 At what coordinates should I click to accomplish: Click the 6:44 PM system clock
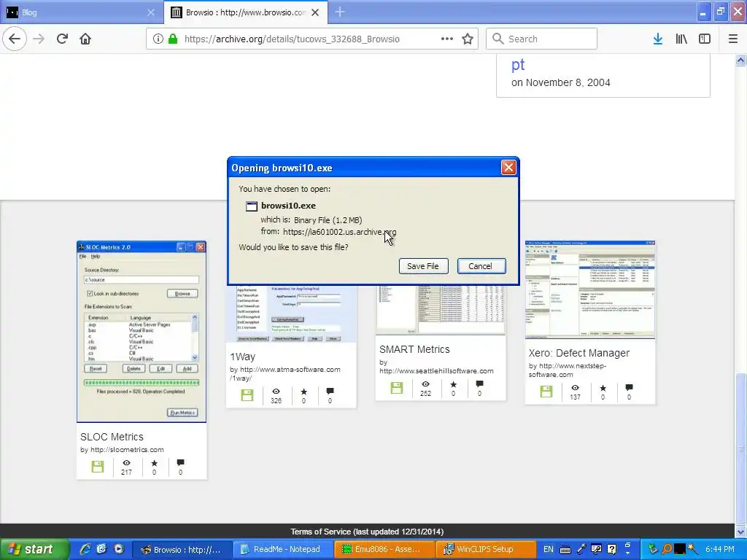click(720, 549)
